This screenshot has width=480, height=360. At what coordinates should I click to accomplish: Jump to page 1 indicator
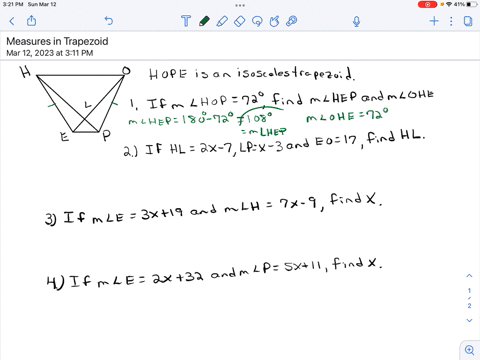click(x=469, y=290)
